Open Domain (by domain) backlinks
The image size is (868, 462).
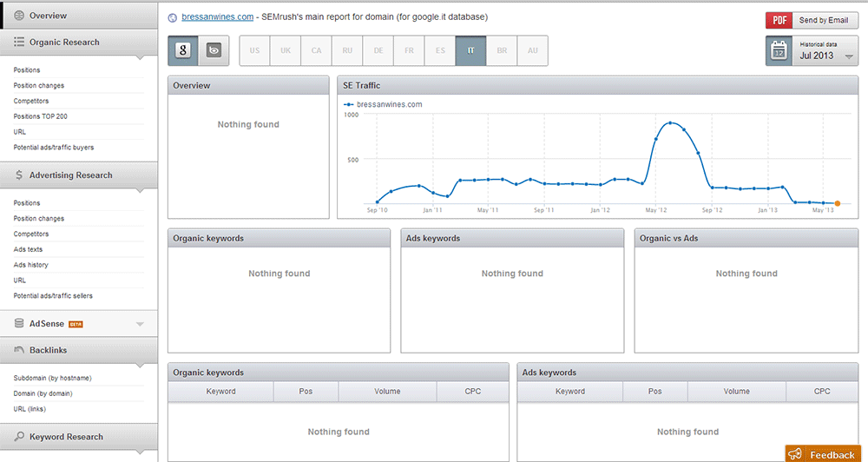click(x=43, y=393)
